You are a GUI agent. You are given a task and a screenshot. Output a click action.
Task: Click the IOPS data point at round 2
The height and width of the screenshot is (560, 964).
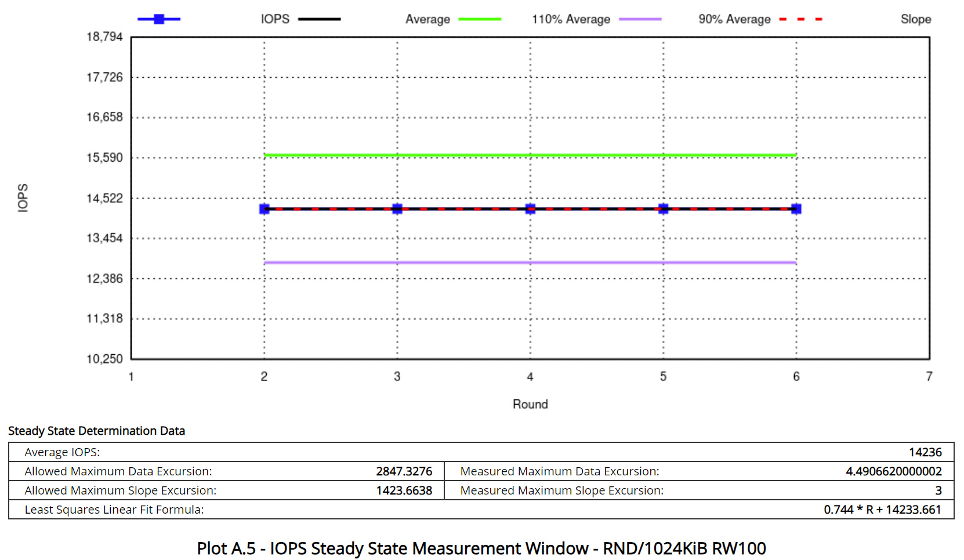(264, 209)
